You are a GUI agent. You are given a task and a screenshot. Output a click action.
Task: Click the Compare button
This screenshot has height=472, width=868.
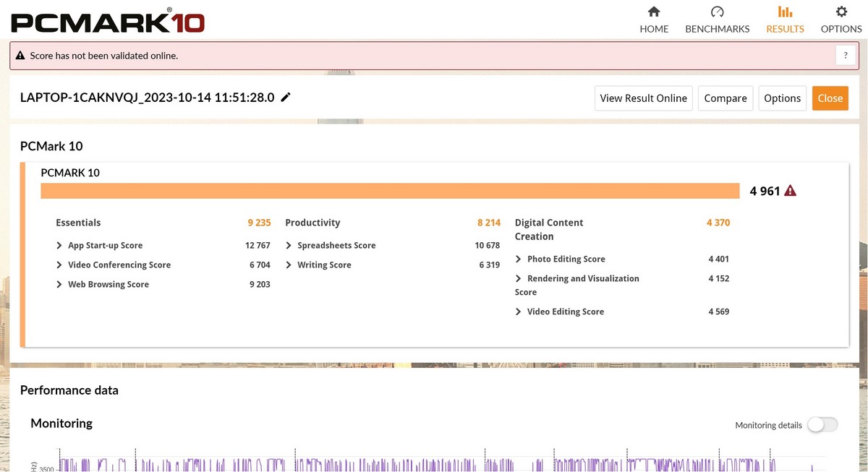click(x=726, y=98)
